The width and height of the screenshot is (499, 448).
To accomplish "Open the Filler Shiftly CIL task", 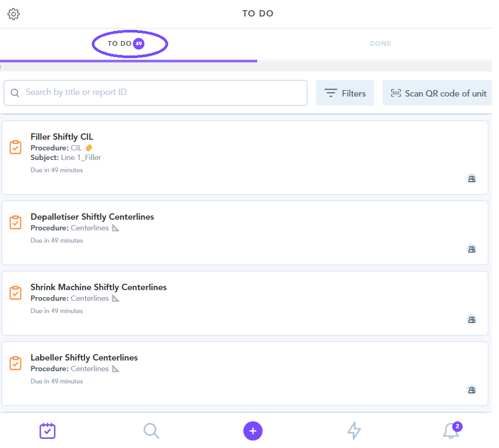I will [62, 137].
